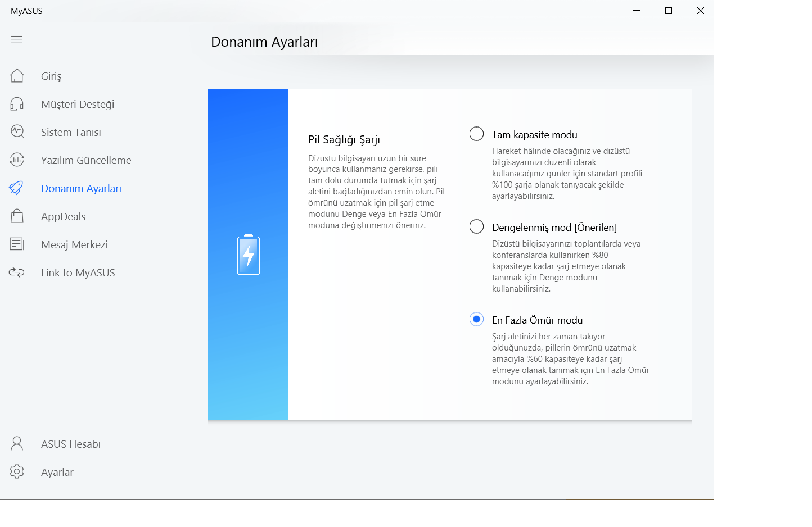This screenshot has height=527, width=812.
Task: Click the Sistem Tanısı diagnostic icon
Action: [17, 131]
